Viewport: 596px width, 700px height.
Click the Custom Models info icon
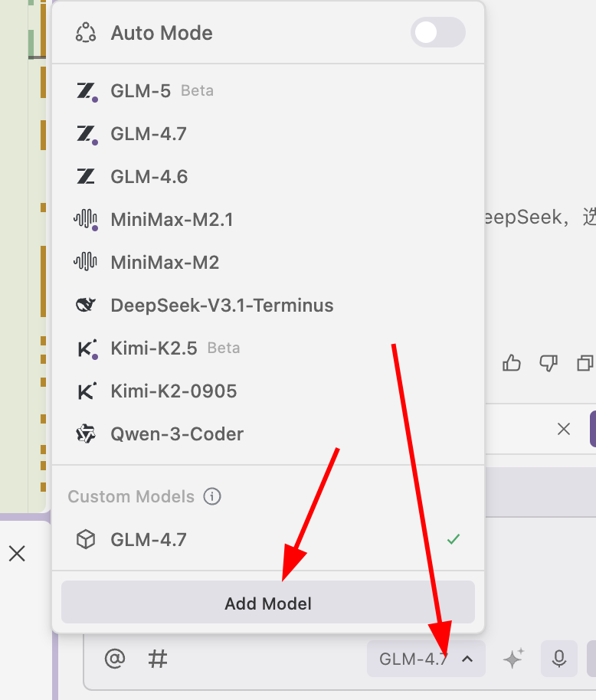(x=212, y=496)
